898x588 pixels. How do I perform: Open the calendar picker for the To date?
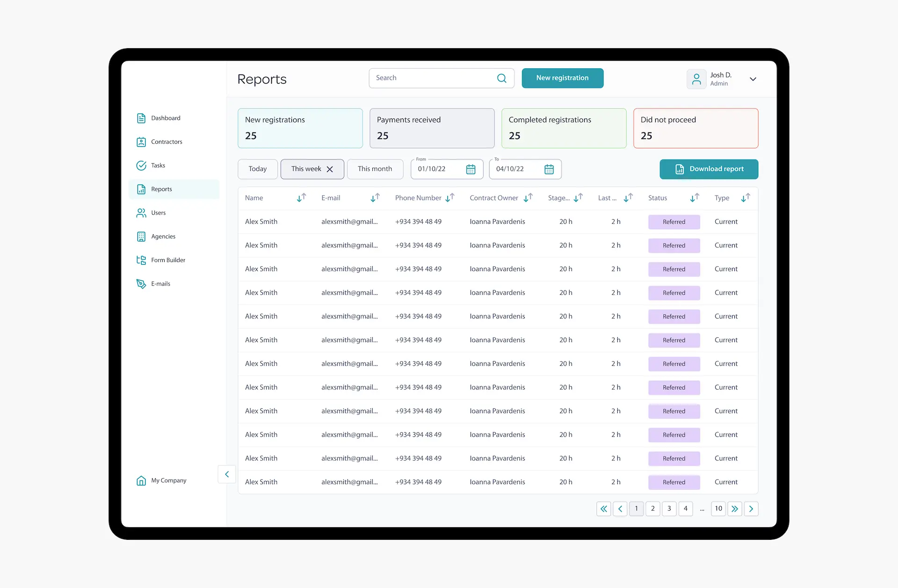pos(549,169)
